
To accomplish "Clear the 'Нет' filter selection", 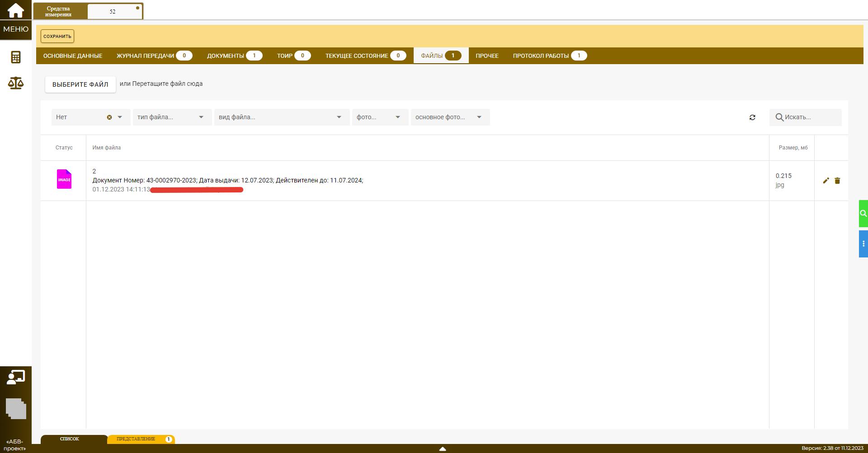I will pyautogui.click(x=109, y=117).
